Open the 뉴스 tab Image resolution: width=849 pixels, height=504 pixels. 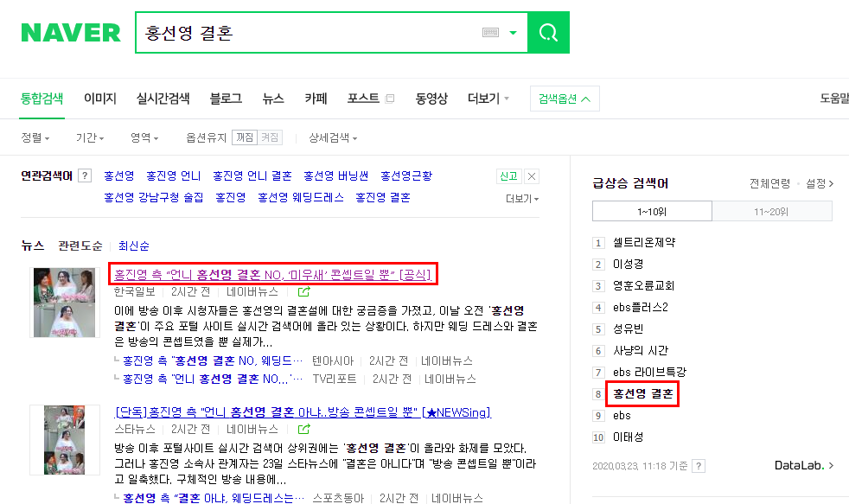click(x=273, y=99)
